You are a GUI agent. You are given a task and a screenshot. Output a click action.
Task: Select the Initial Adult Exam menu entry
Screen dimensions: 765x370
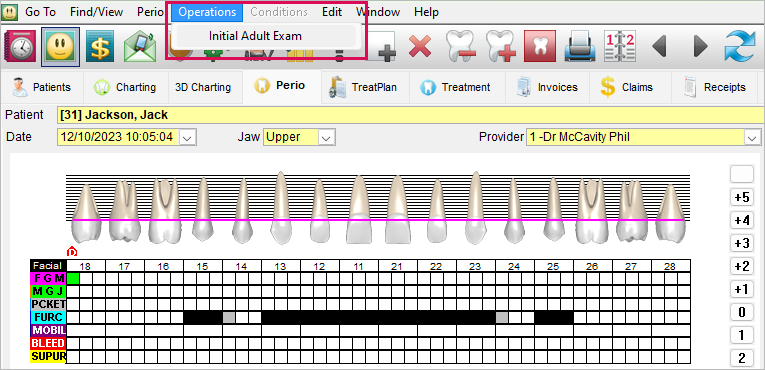pos(255,36)
